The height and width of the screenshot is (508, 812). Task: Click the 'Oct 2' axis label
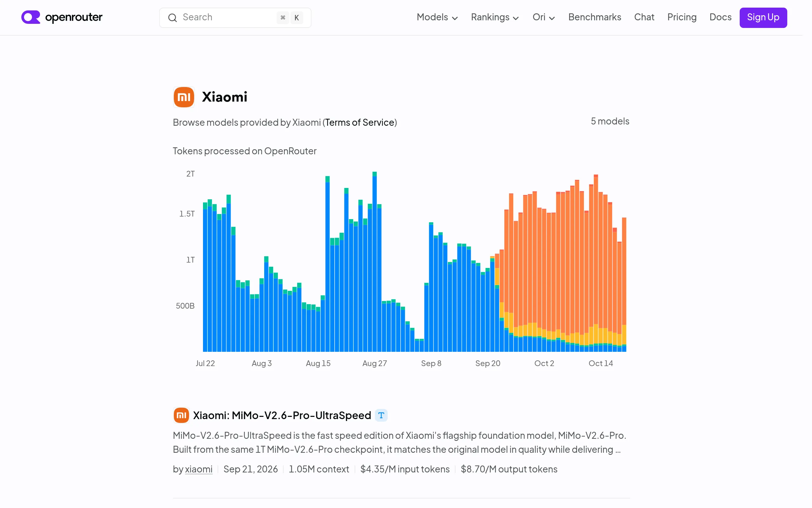pyautogui.click(x=544, y=363)
